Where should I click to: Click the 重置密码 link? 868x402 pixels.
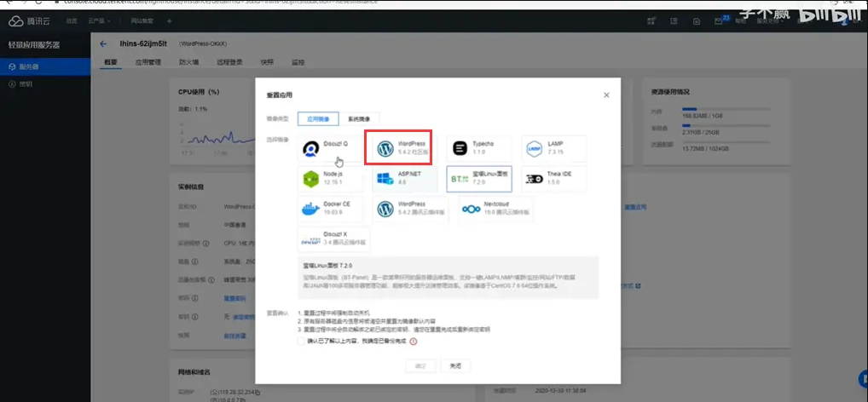pyautogui.click(x=234, y=298)
